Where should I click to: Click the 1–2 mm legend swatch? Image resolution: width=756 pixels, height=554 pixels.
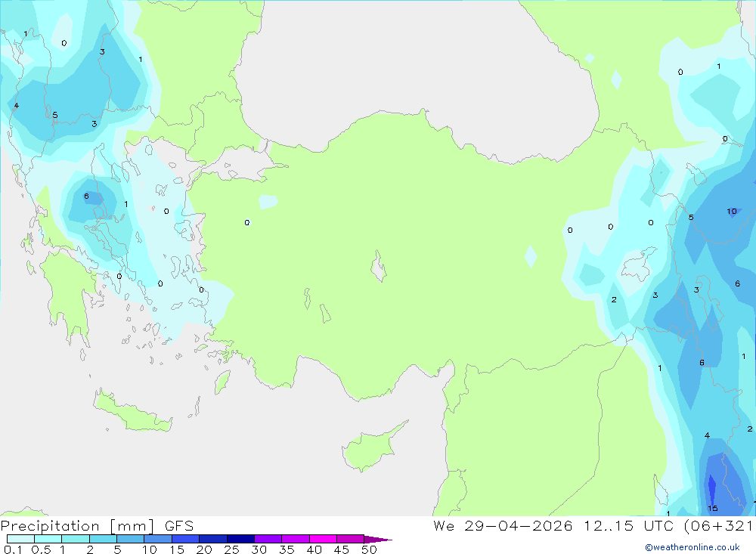point(76,539)
